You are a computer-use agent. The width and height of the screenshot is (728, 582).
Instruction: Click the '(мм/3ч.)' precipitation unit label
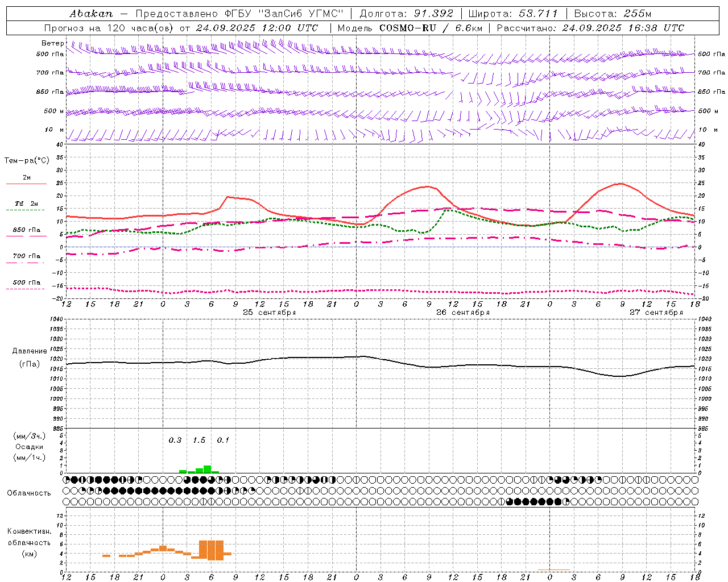tap(29, 436)
